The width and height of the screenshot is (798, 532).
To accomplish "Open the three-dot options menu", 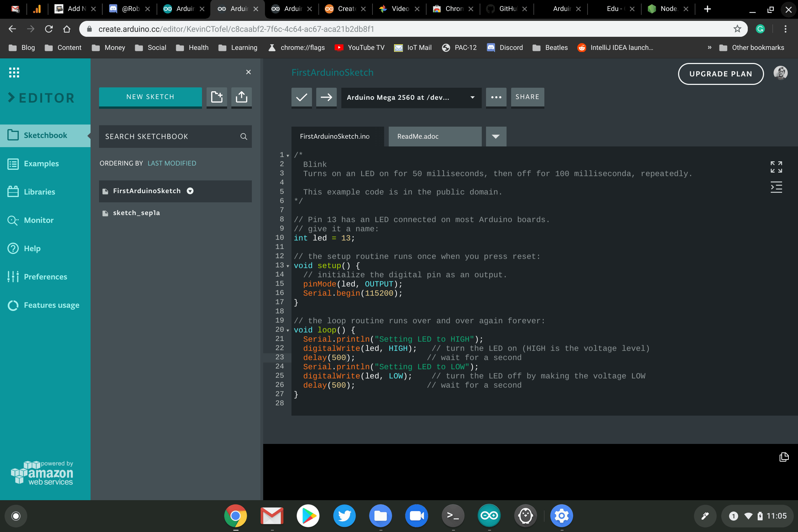I will [x=496, y=97].
